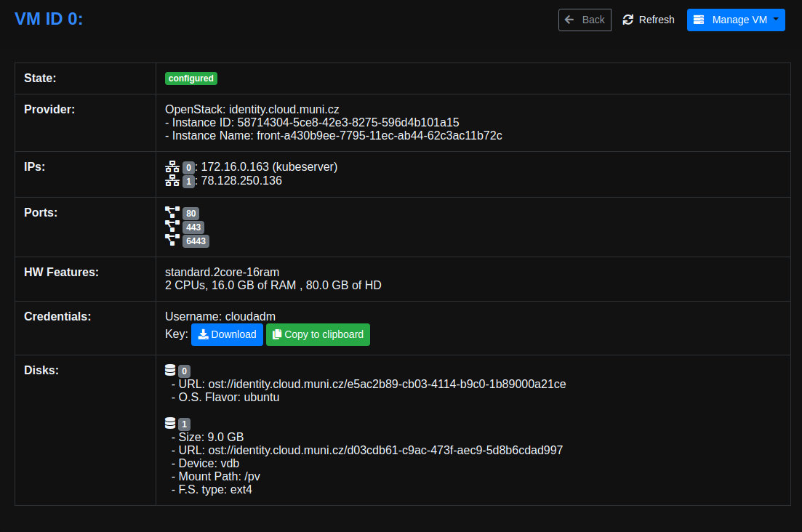Click the OpenStack identity.cloud.muni.cz text

tap(252, 109)
